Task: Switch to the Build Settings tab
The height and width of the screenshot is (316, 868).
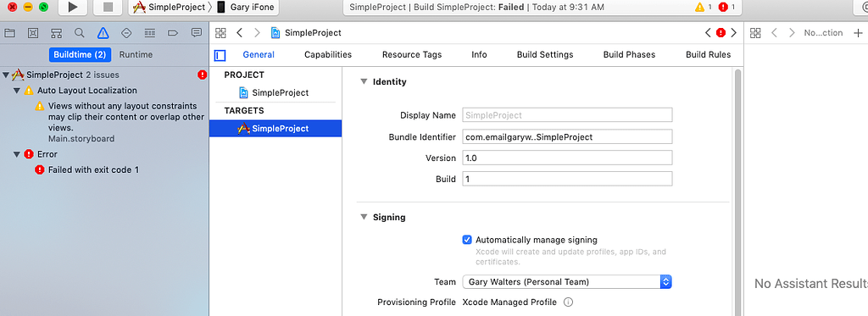Action: point(545,55)
